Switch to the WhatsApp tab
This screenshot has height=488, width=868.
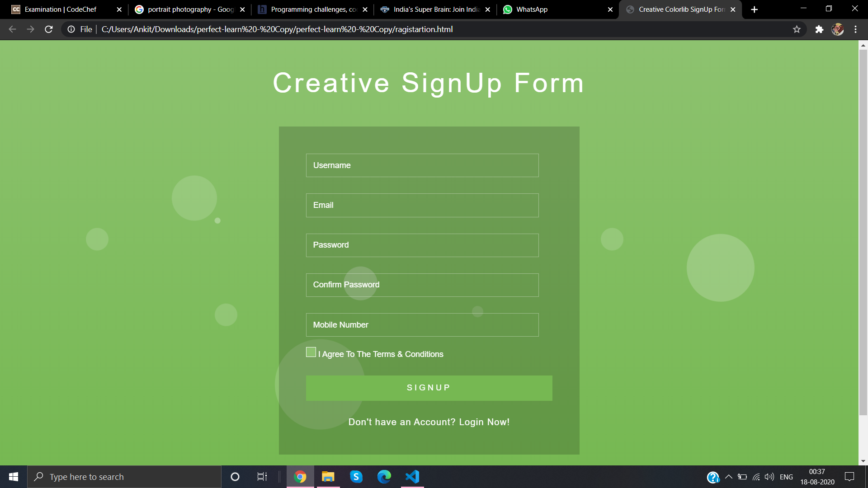pyautogui.click(x=532, y=9)
